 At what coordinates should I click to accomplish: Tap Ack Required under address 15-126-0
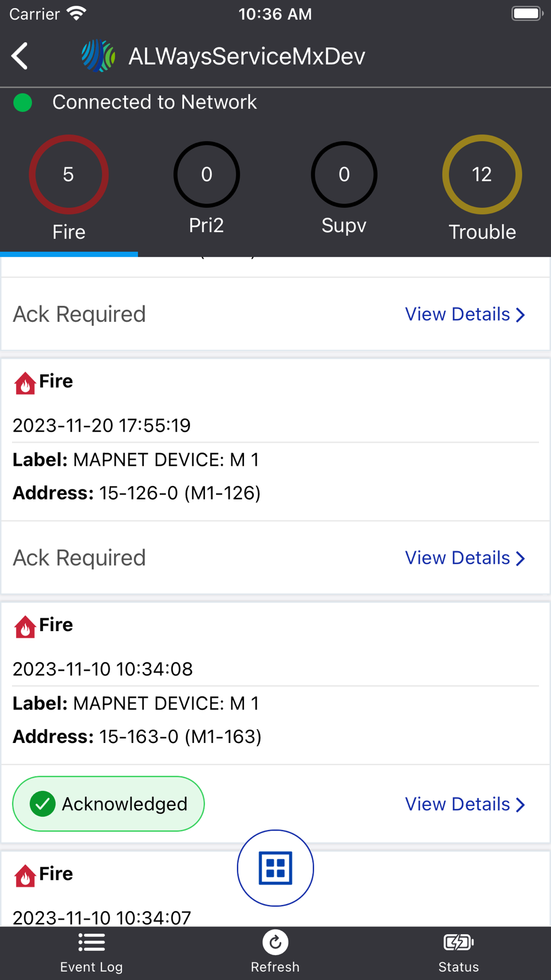79,558
